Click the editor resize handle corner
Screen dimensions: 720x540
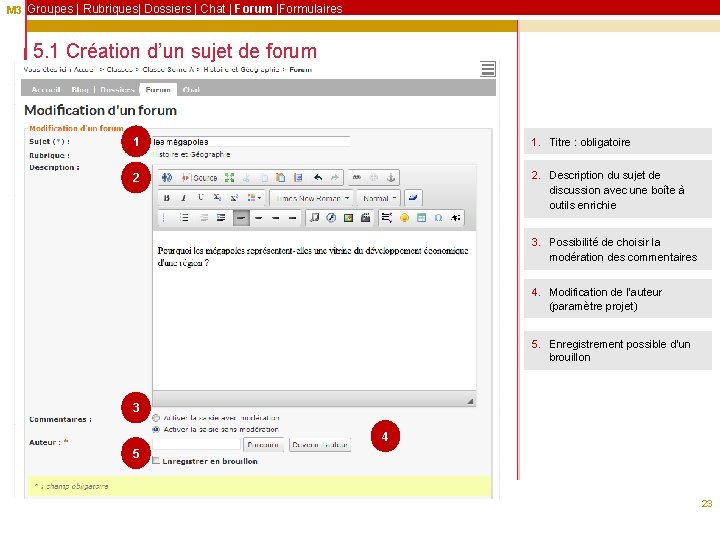470,401
